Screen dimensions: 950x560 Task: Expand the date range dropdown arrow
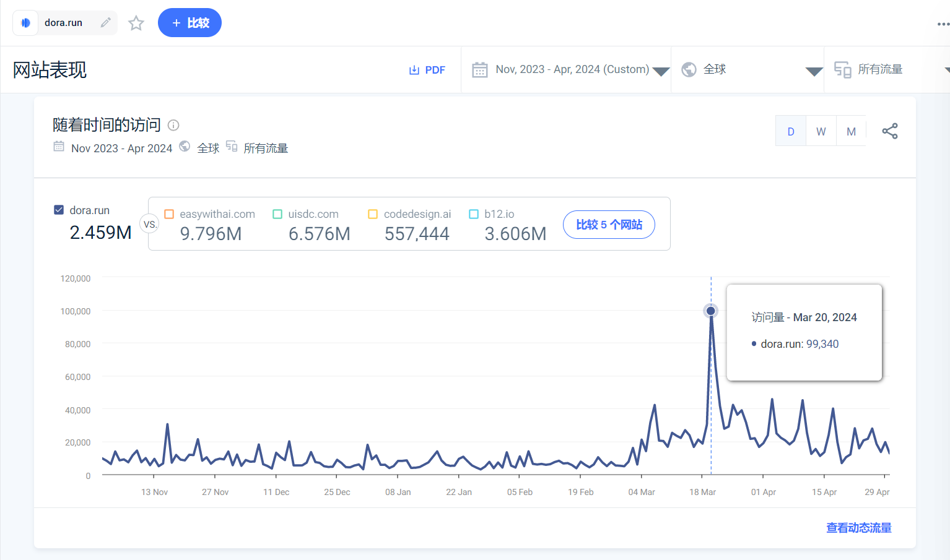click(661, 72)
